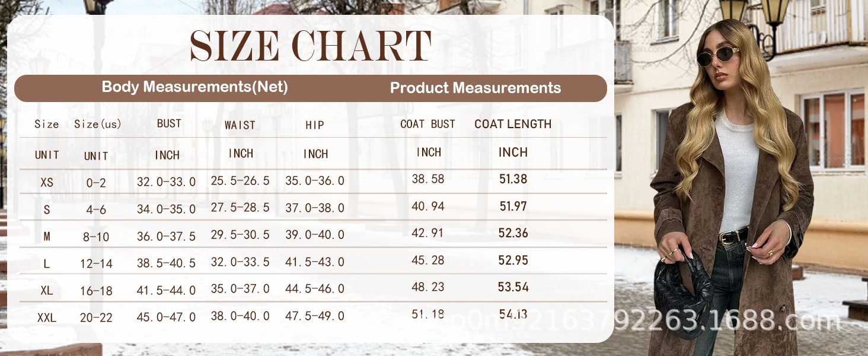Screen dimensions: 868x356
Task: Click the 47.5-49.0 hip measurement cell
Action: tap(314, 317)
